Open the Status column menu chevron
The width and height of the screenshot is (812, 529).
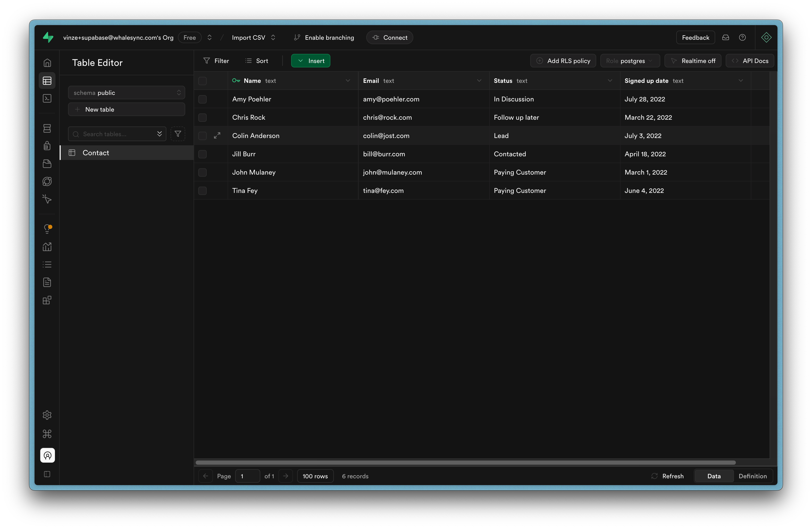coord(610,81)
